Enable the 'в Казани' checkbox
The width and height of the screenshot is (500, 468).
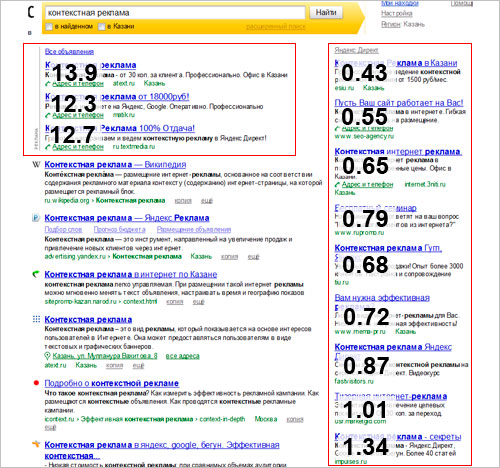coord(102,26)
